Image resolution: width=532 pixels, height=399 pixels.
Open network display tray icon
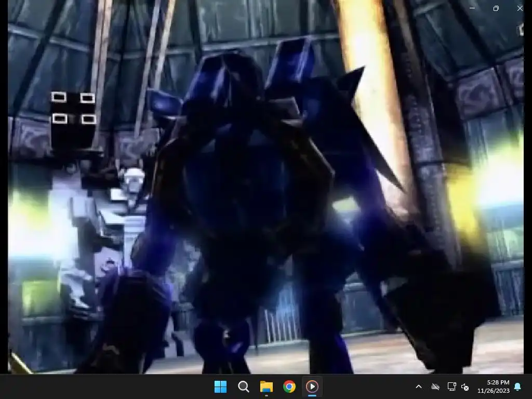pyautogui.click(x=451, y=387)
